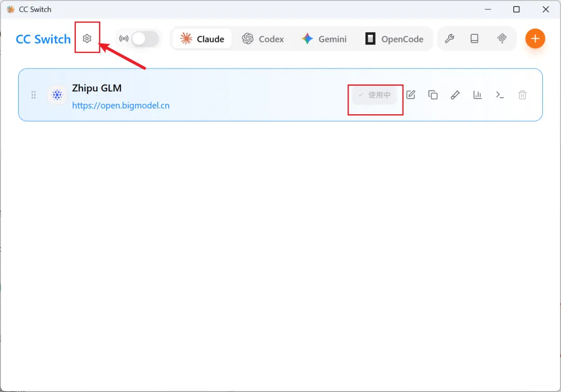Image resolution: width=561 pixels, height=392 pixels.
Task: Switch to the Claude tab
Action: (x=202, y=38)
